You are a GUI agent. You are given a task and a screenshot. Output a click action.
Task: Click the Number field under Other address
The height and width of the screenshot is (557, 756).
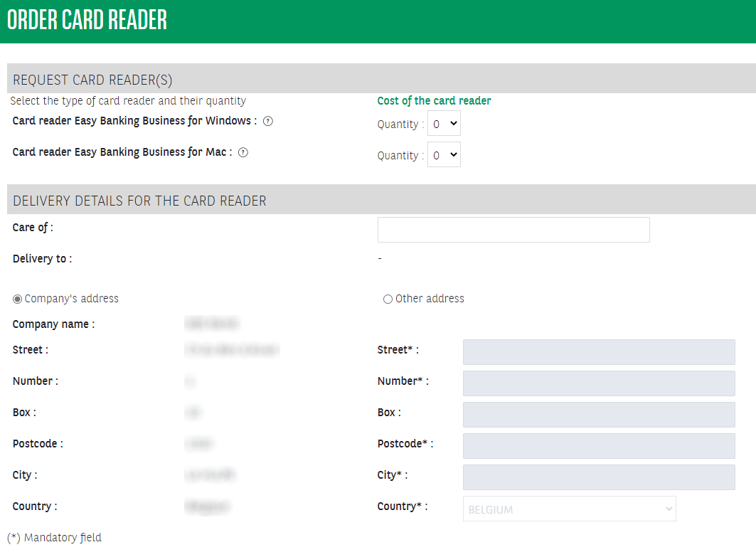coord(598,383)
